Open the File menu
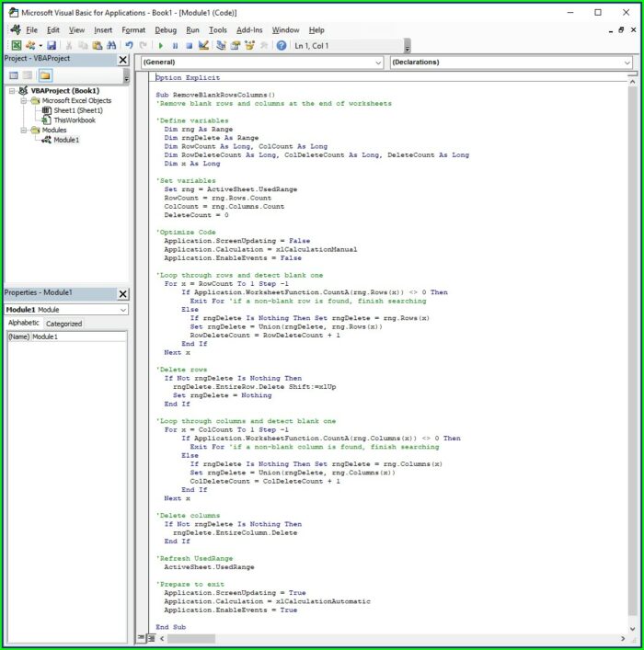 [31, 30]
